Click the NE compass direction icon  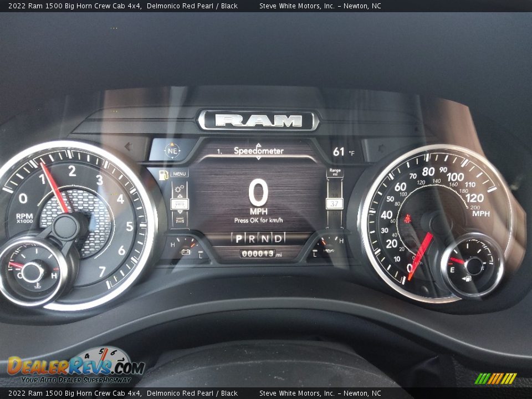(x=172, y=150)
